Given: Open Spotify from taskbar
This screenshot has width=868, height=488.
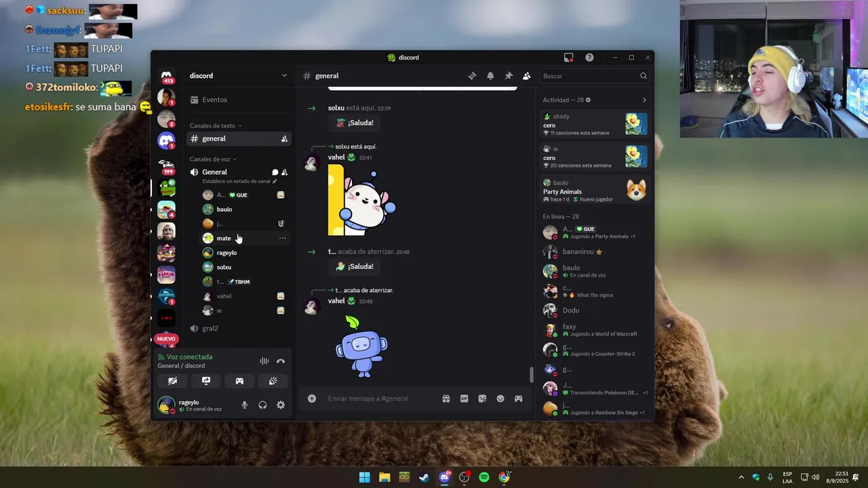Looking at the screenshot, I should pos(484,477).
